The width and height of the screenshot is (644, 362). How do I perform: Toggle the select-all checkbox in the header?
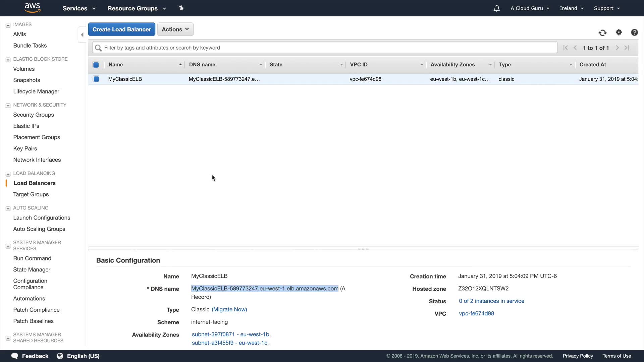[96, 65]
